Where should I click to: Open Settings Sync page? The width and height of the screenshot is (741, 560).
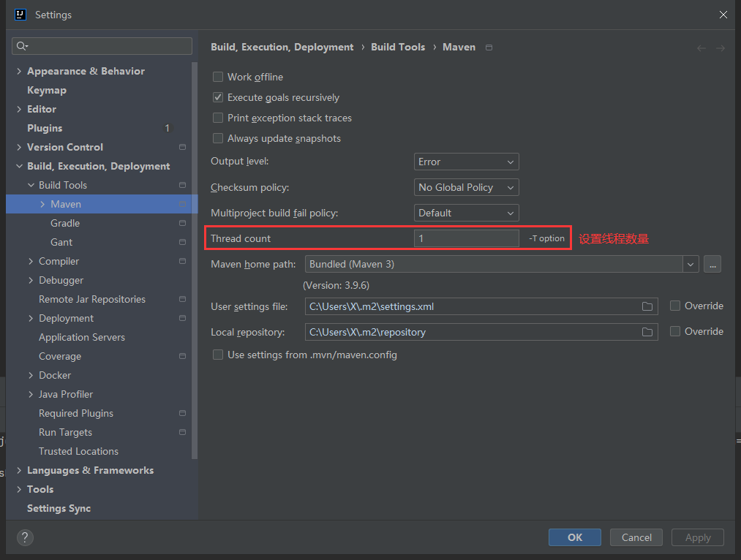coord(59,509)
